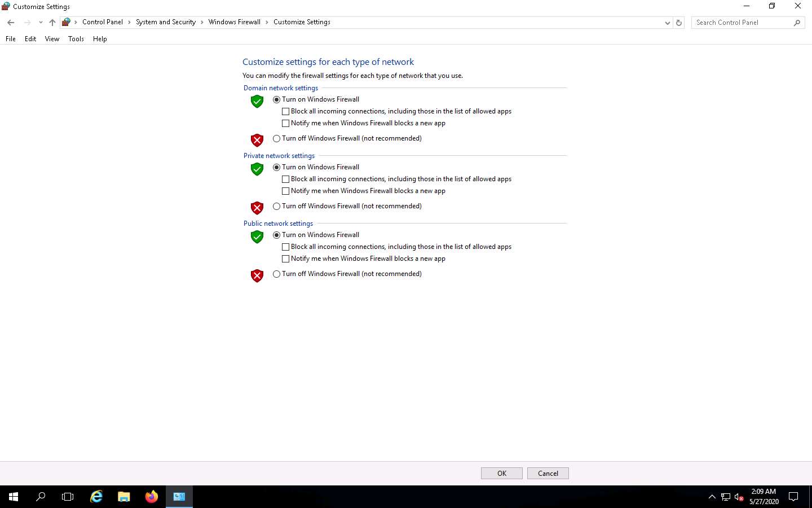Go up one level with Up arrow
This screenshot has width=812, height=508.
52,23
